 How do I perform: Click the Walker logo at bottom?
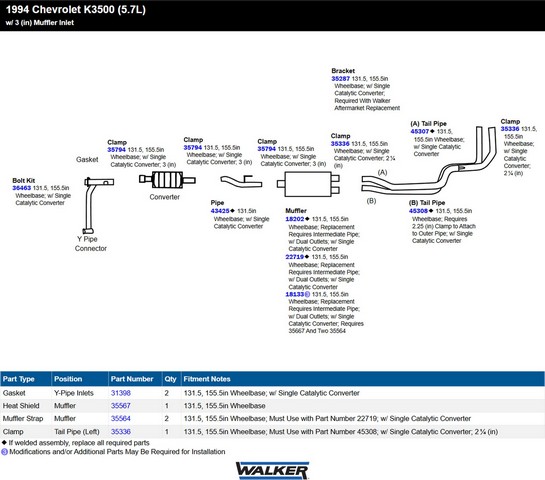click(x=272, y=470)
